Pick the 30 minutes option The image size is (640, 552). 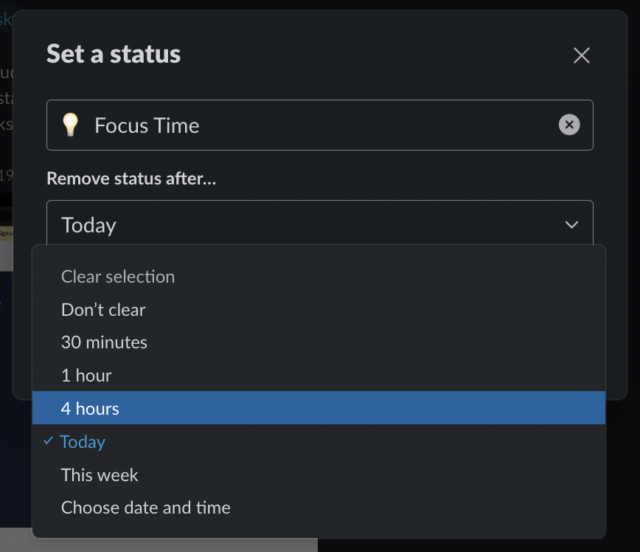[x=104, y=342]
